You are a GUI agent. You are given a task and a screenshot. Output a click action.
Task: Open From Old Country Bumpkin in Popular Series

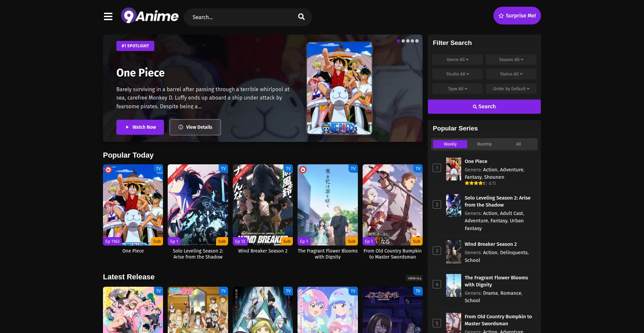click(x=498, y=320)
